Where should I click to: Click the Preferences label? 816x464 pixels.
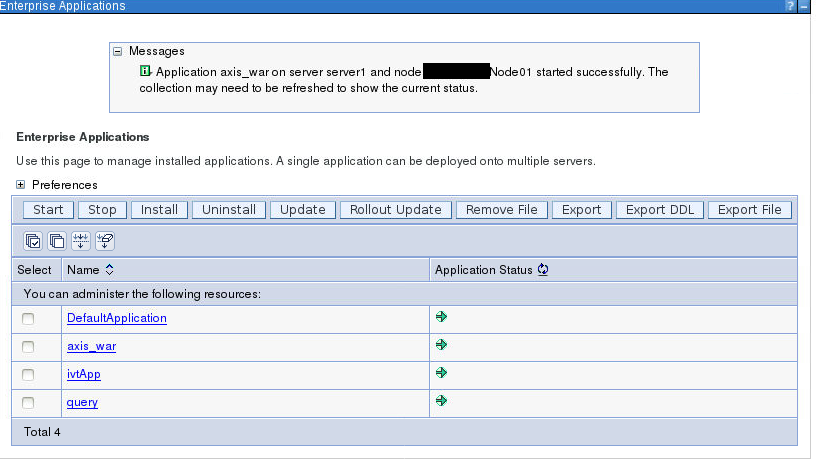pos(65,185)
